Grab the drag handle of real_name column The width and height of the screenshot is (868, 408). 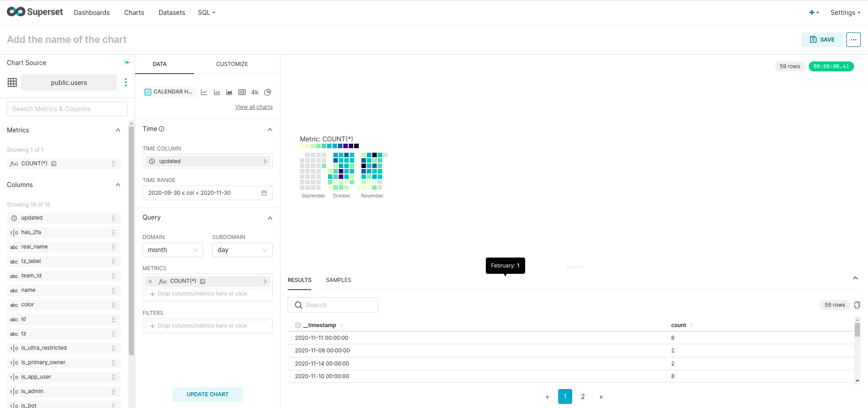pos(114,247)
